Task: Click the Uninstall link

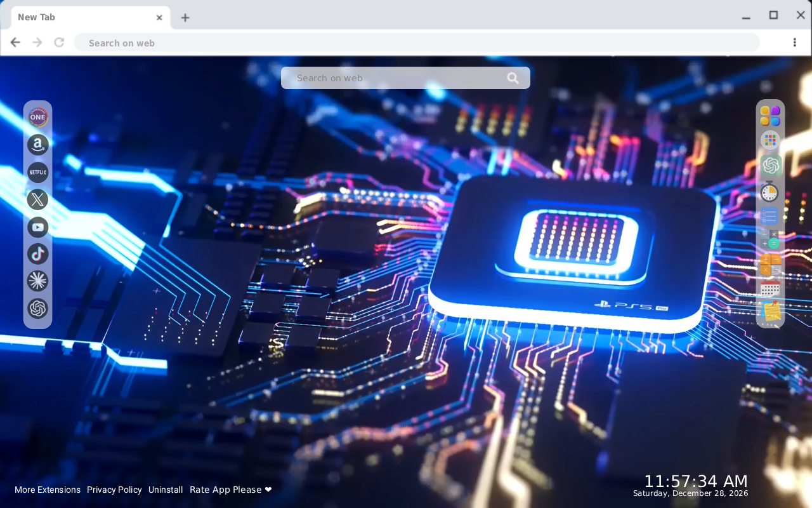Action: tap(166, 490)
